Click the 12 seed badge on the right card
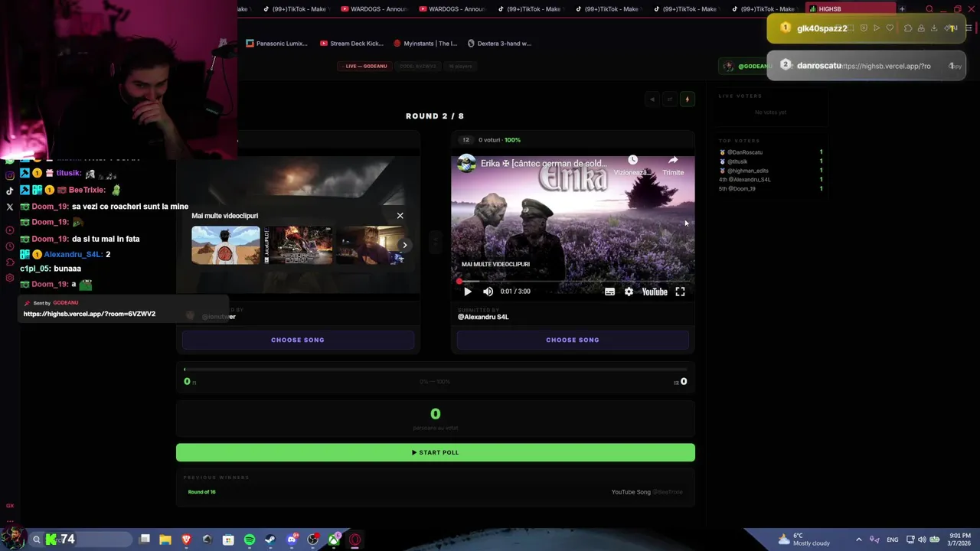The height and width of the screenshot is (551, 980). point(465,140)
